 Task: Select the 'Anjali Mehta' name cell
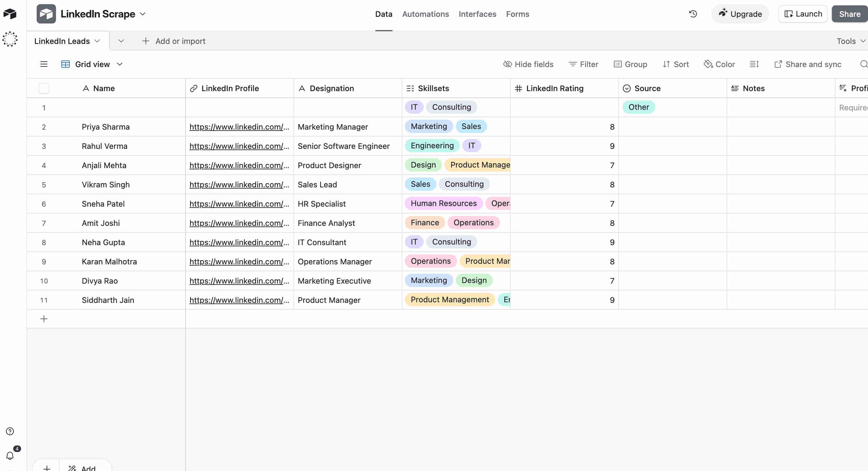tap(132, 165)
